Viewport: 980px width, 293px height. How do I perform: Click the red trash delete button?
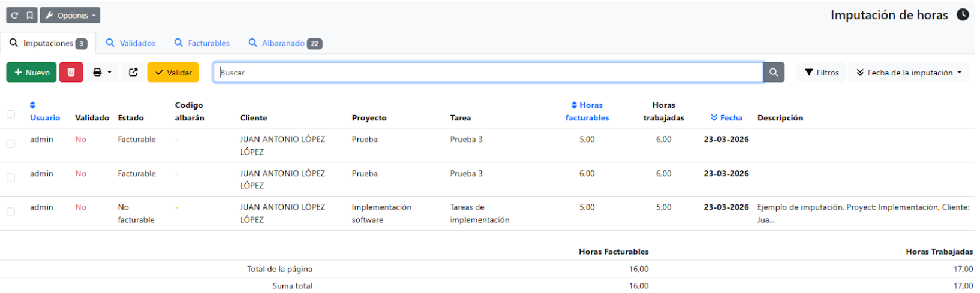(x=71, y=73)
